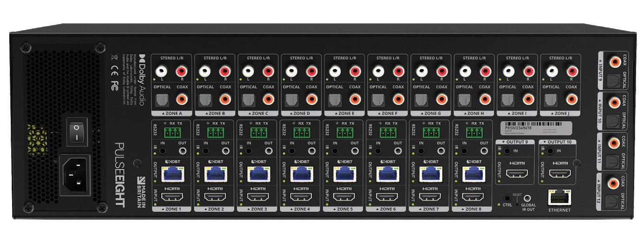Viewport: 644px width, 236px height.
Task: Click the Output 9 HDMI port
Action: (517, 174)
